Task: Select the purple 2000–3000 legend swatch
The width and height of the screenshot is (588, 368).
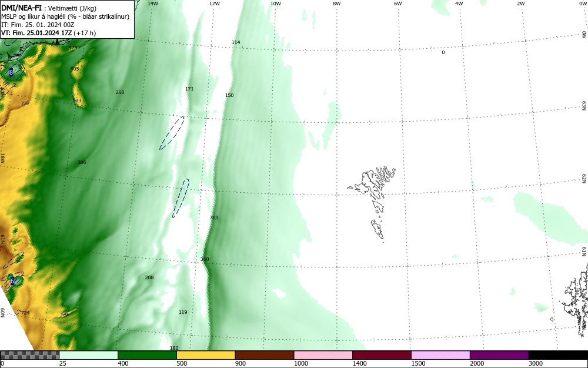Action: 499,355
